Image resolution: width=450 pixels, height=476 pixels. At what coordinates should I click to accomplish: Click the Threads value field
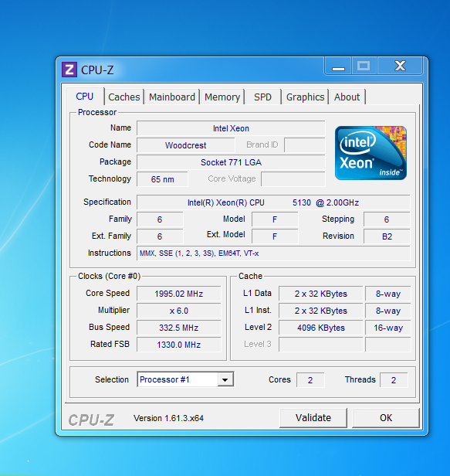pos(394,380)
